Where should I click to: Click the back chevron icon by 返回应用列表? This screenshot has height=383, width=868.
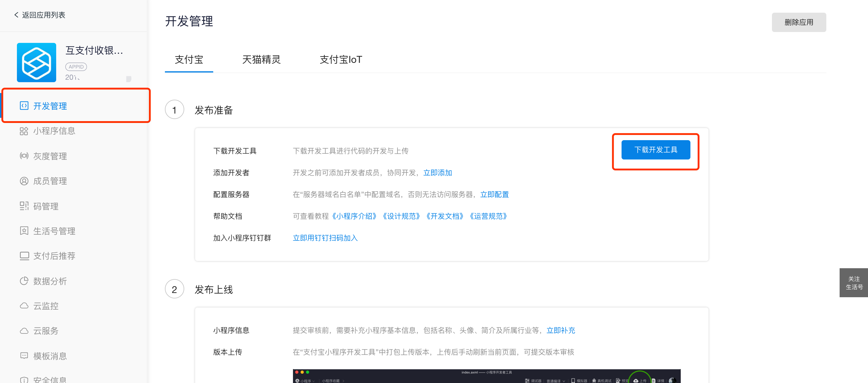pos(16,15)
